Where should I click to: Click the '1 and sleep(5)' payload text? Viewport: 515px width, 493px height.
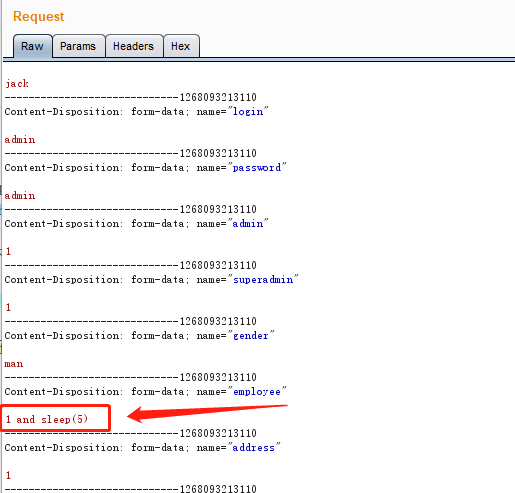point(47,419)
